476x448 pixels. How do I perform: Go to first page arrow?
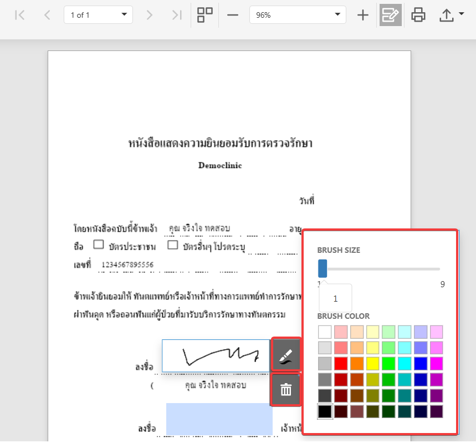pos(20,15)
